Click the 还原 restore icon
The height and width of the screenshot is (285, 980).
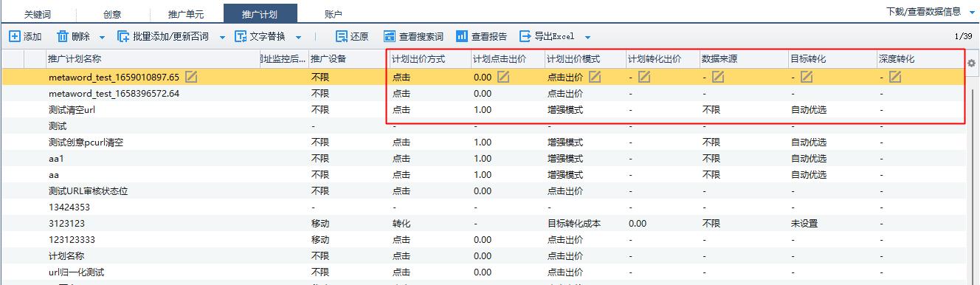click(x=342, y=36)
